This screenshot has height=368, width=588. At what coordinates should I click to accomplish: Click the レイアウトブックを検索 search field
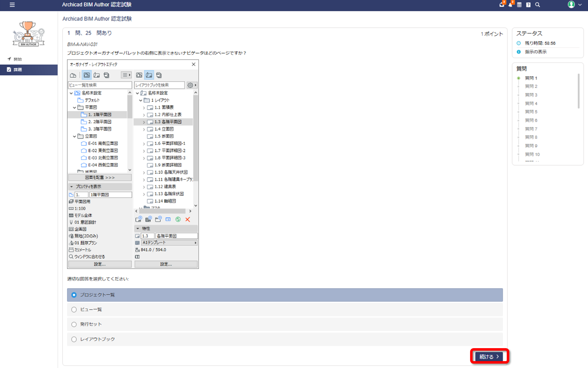[160, 85]
